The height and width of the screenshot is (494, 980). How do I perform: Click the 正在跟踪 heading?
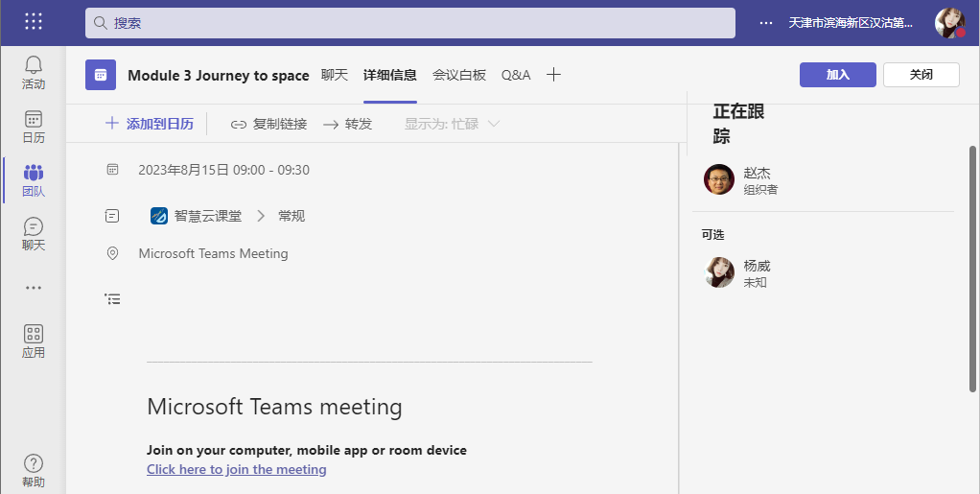738,124
